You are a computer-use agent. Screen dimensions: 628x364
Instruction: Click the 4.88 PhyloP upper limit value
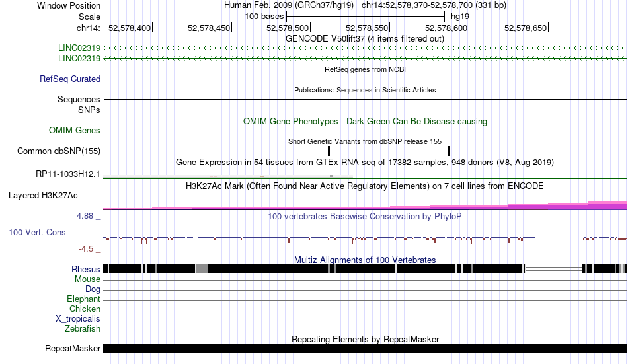click(x=85, y=216)
